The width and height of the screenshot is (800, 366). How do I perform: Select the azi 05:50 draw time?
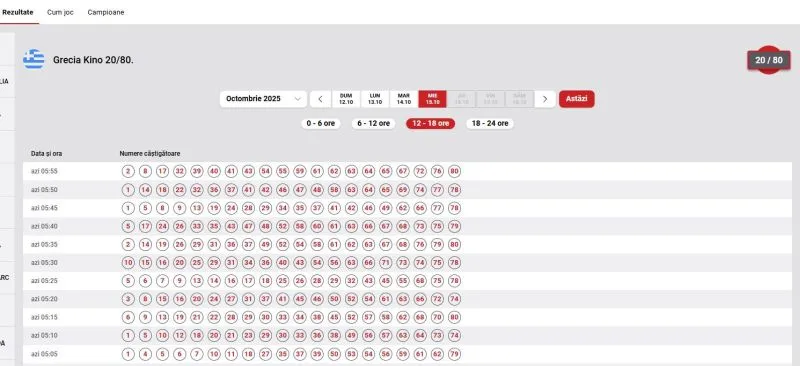pos(44,190)
